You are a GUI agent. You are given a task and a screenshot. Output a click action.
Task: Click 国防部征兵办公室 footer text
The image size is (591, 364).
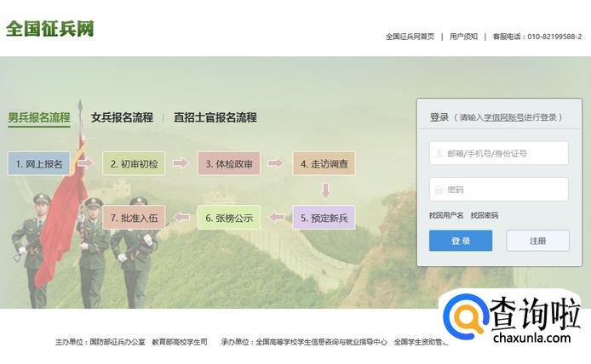tap(118, 342)
